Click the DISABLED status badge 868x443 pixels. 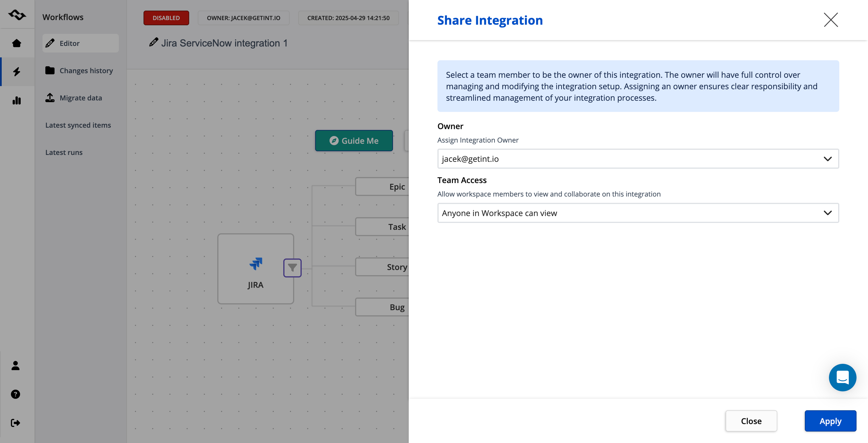point(166,18)
